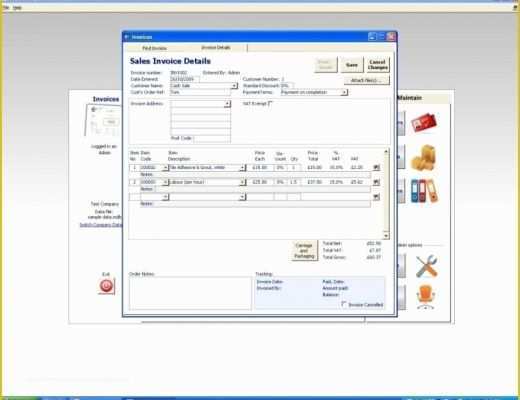Image resolution: width=520 pixels, height=400 pixels.
Task: Click into the Cust's Order Ref field
Action: click(200, 92)
